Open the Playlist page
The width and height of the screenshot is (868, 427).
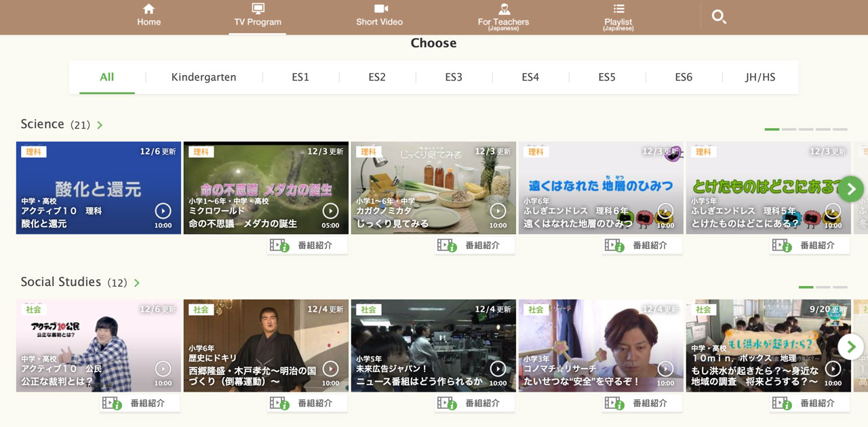[x=618, y=17]
